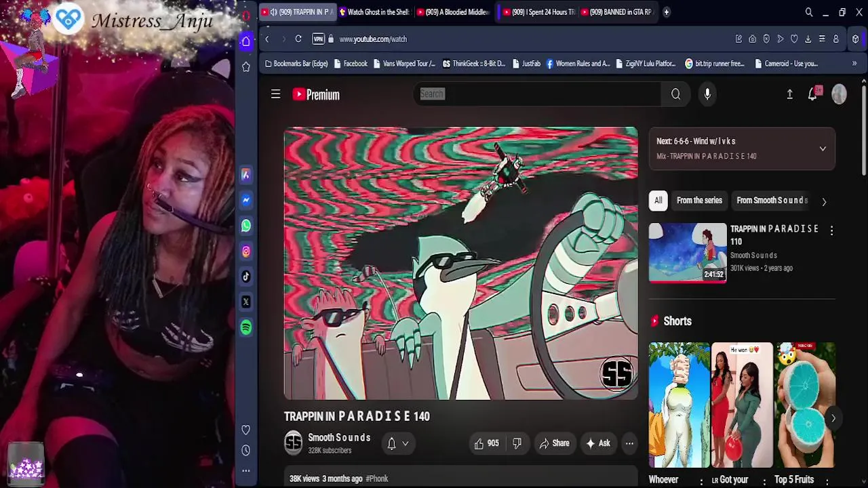Open bookmarks star in Opera sidebar

pos(246,66)
